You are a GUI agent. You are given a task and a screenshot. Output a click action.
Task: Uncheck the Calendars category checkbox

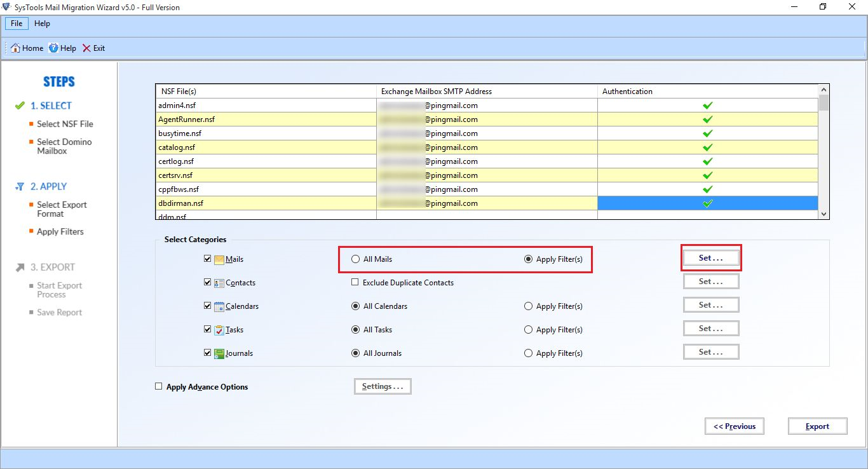tap(208, 306)
